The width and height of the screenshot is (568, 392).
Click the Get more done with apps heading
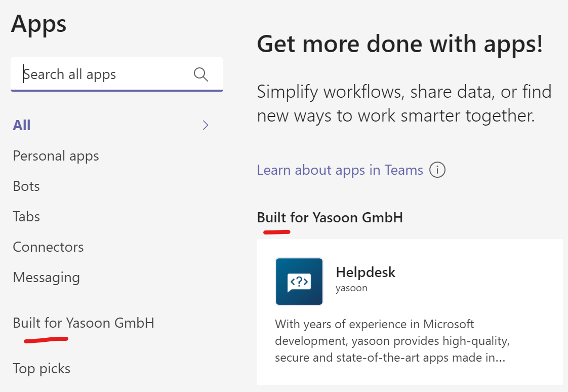tap(400, 45)
